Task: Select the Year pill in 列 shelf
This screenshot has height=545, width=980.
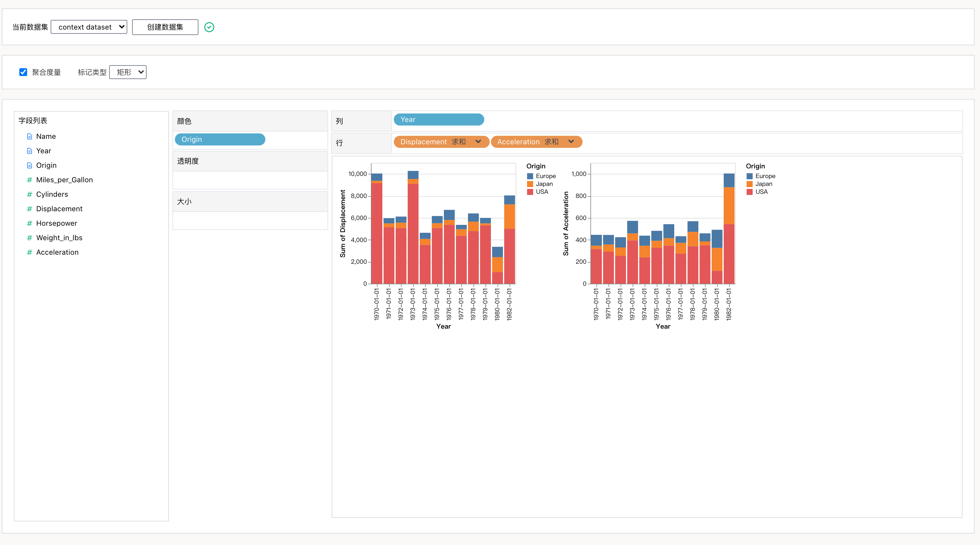Action: 439,120
